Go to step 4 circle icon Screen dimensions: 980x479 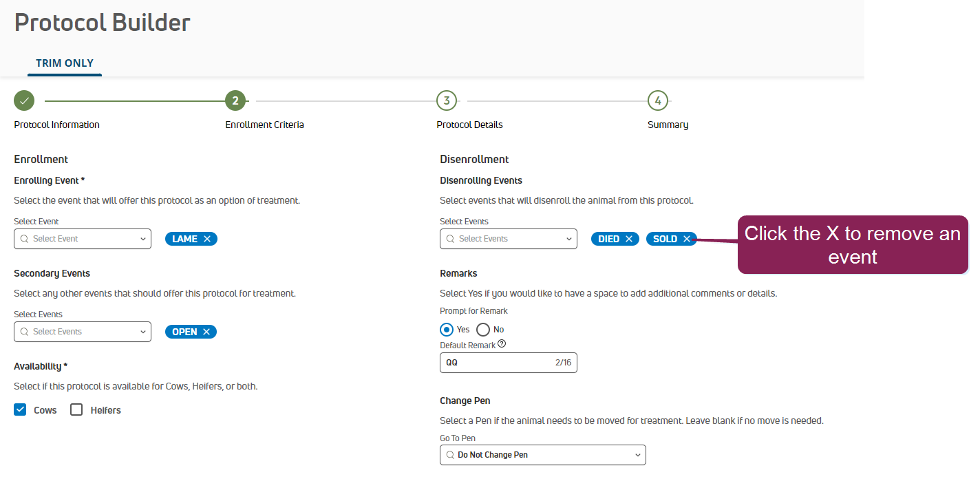pyautogui.click(x=658, y=101)
